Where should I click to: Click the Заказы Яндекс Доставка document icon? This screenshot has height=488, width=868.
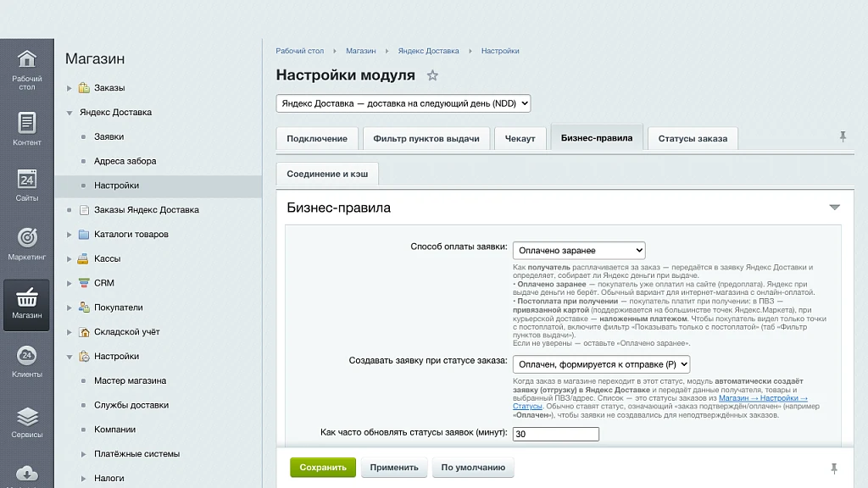[84, 210]
